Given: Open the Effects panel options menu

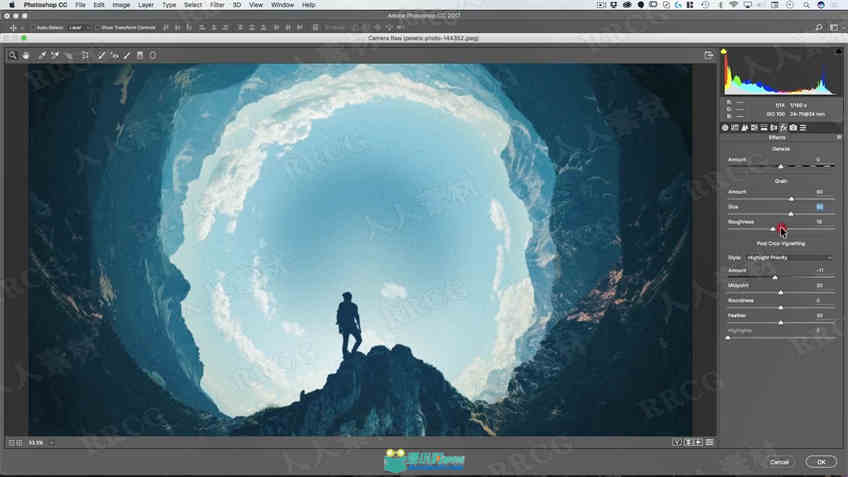Looking at the screenshot, I should (839, 138).
